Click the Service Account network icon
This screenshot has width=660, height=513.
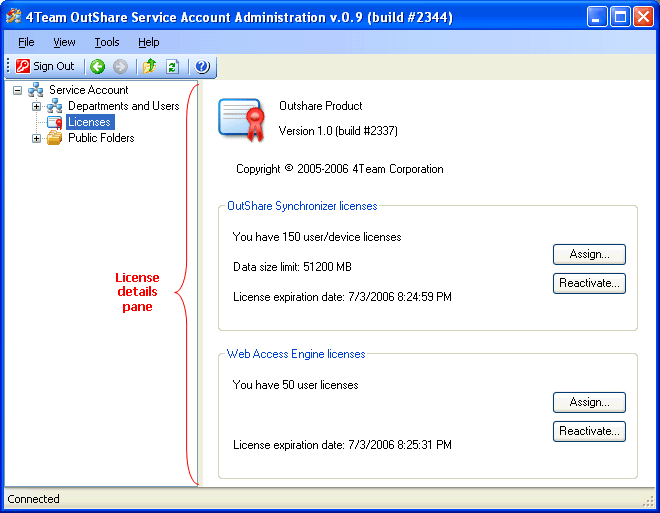point(36,90)
